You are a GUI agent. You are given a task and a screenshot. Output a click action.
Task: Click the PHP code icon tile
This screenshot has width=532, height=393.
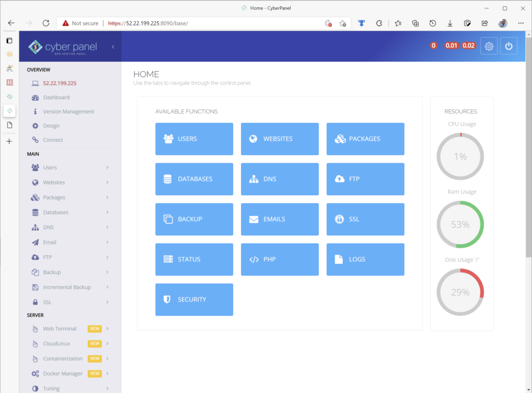[254, 260]
